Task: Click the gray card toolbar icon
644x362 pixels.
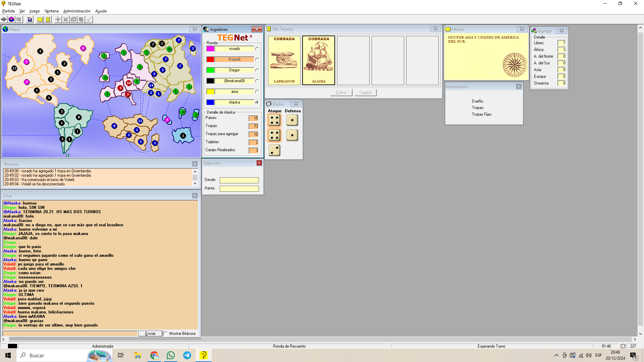Action: pos(81,19)
